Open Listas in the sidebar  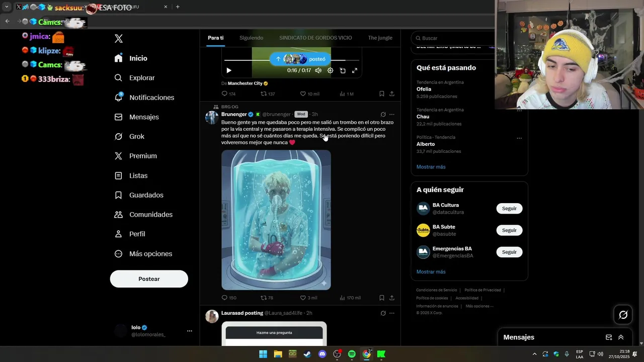(131, 175)
